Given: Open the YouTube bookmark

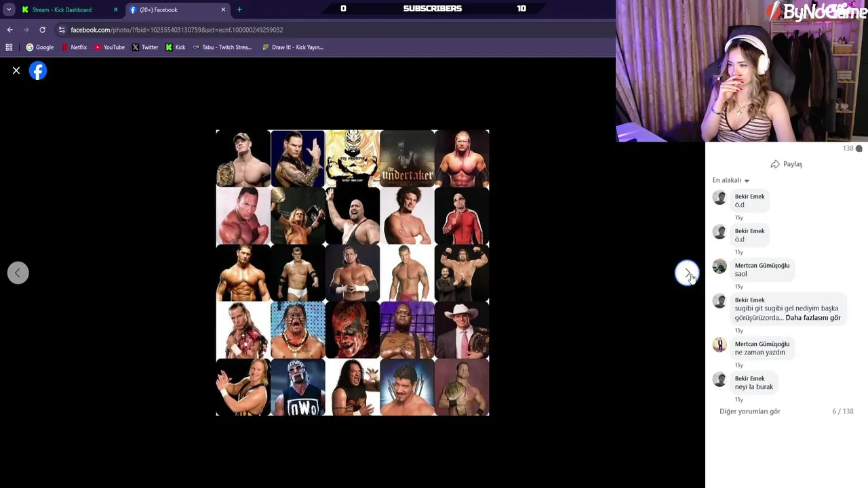Looking at the screenshot, I should click(109, 47).
